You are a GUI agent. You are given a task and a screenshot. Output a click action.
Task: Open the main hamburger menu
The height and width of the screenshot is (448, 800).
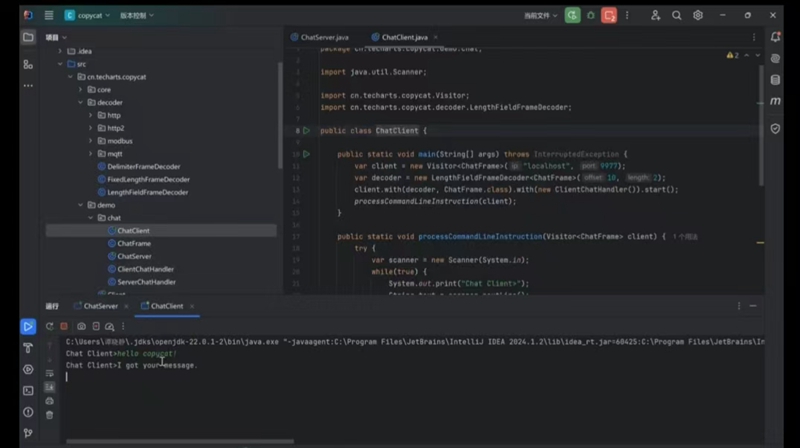(x=48, y=15)
